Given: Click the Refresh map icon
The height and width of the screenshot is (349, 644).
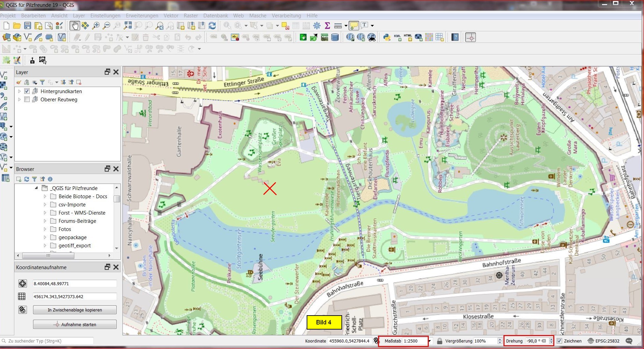Looking at the screenshot, I should [212, 26].
